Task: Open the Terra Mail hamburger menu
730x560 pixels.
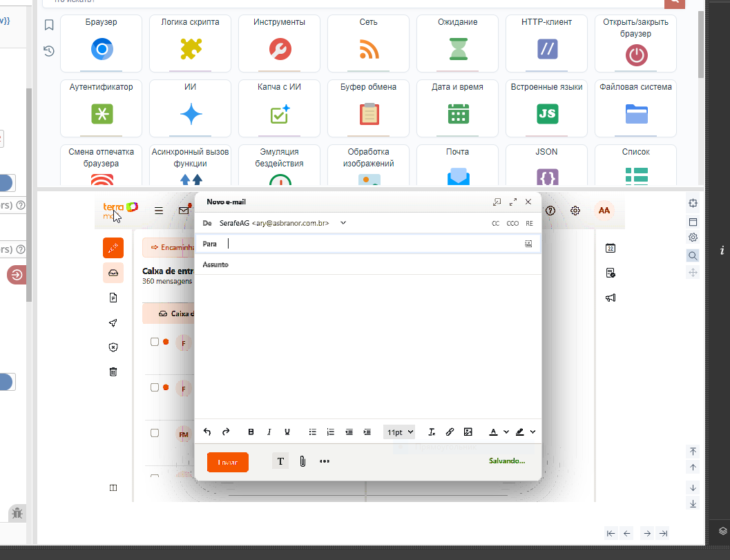Action: coord(159,211)
